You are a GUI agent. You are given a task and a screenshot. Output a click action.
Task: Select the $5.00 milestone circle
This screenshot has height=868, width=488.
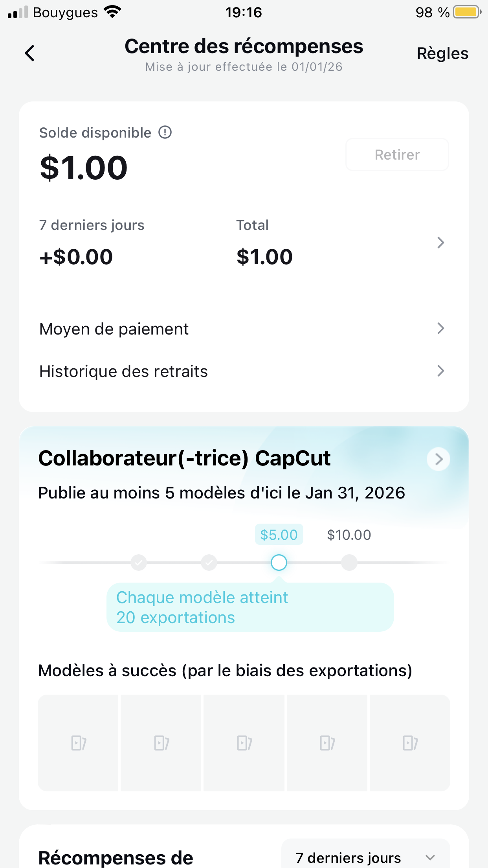click(x=279, y=563)
